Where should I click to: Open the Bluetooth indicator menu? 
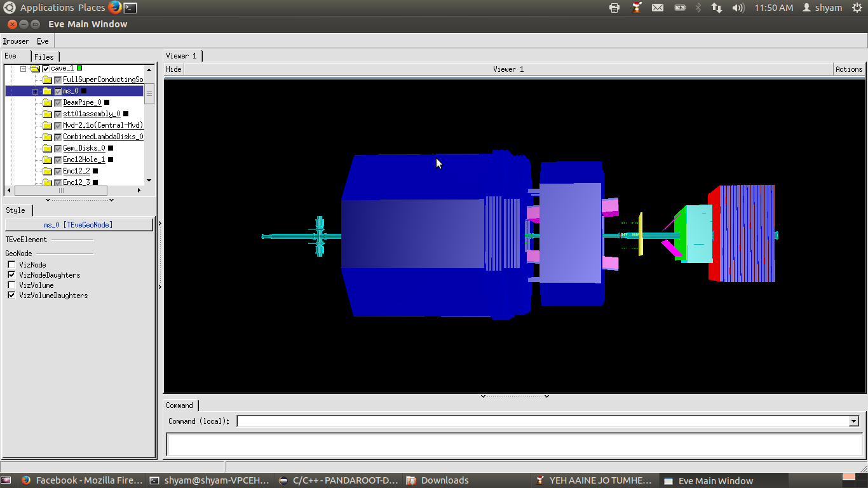pyautogui.click(x=698, y=8)
